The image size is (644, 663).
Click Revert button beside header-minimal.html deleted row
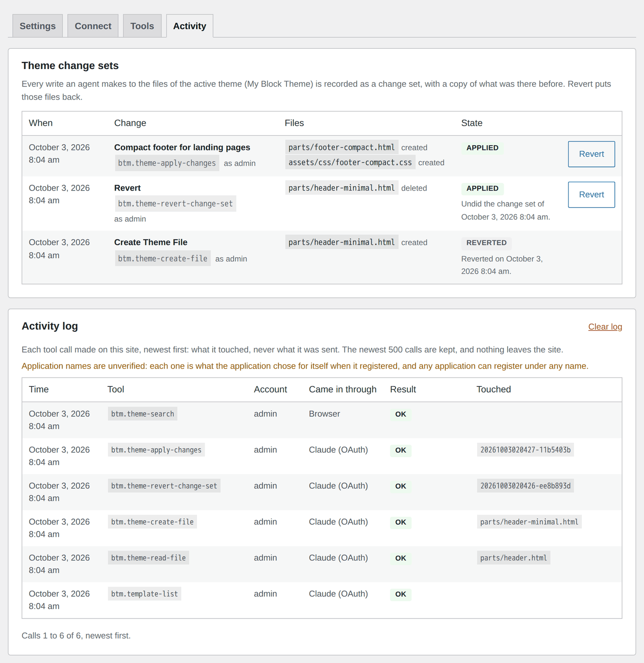pos(591,195)
